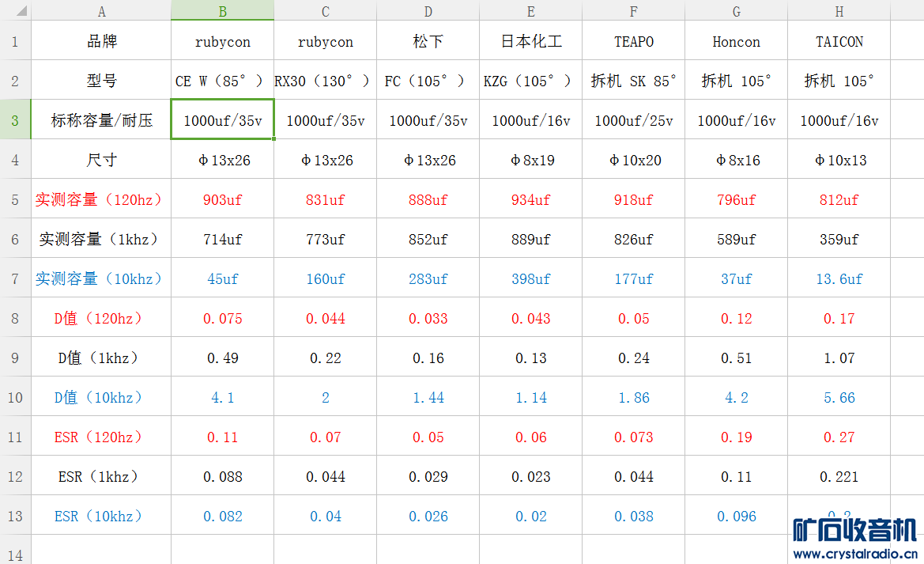The image size is (924, 564).
Task: Select the Φ8x19 size cell
Action: [x=530, y=160]
